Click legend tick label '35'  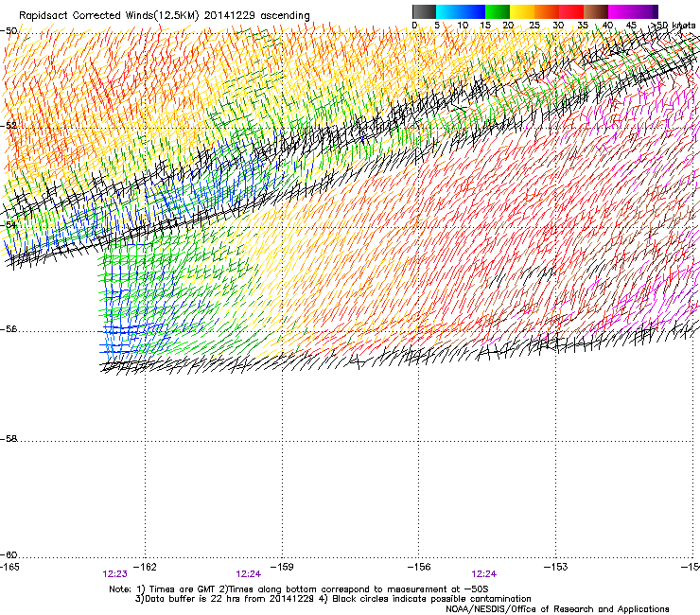click(x=583, y=26)
